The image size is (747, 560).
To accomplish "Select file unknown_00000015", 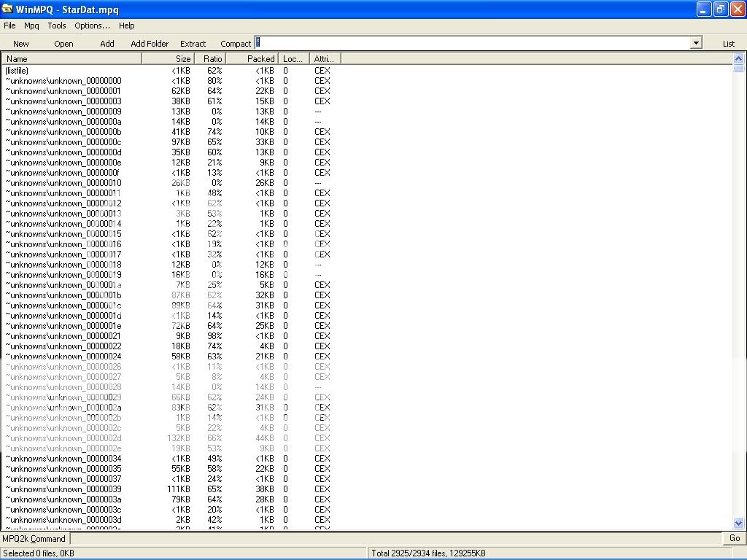I will 63,234.
